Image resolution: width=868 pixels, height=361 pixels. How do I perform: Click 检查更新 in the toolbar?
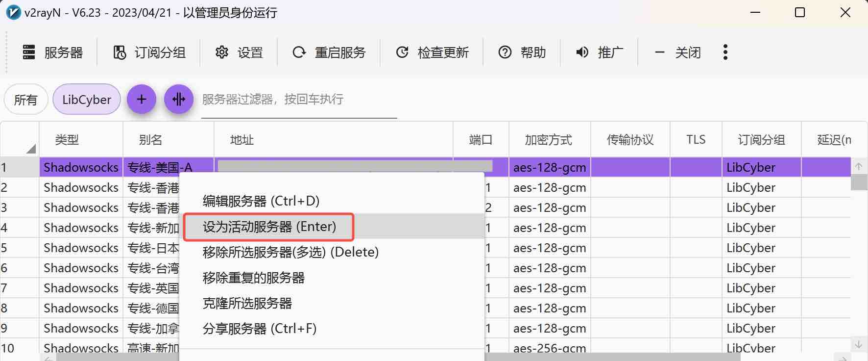(433, 52)
